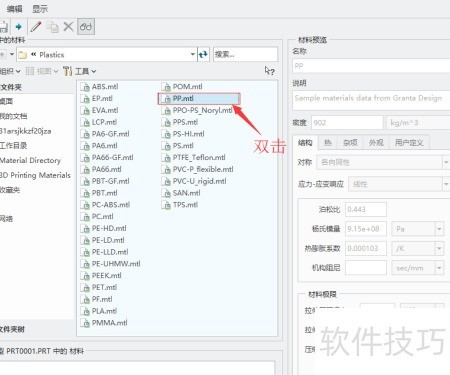Switch to the 热 tab
Viewport: 450px width, 375px height.
click(x=328, y=143)
